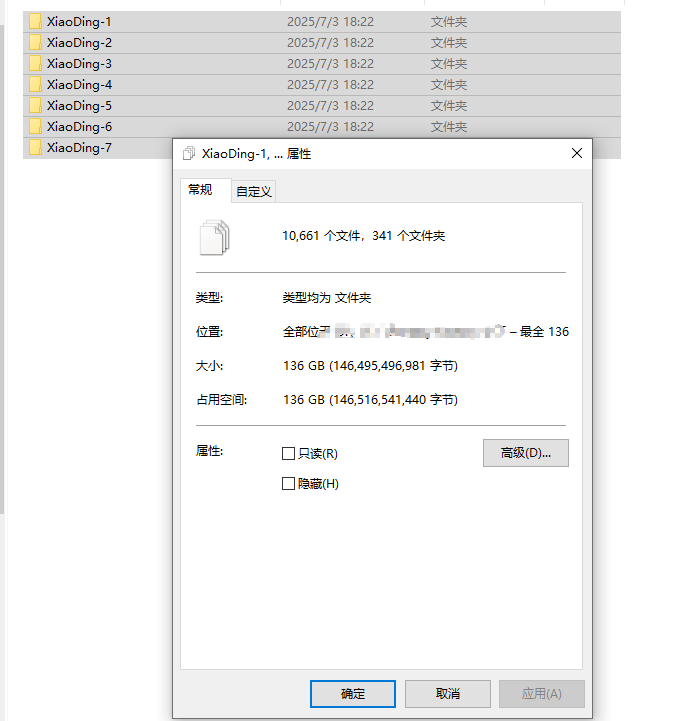Click the XiaoDing-1 folder name
This screenshot has width=673, height=721.
79,22
